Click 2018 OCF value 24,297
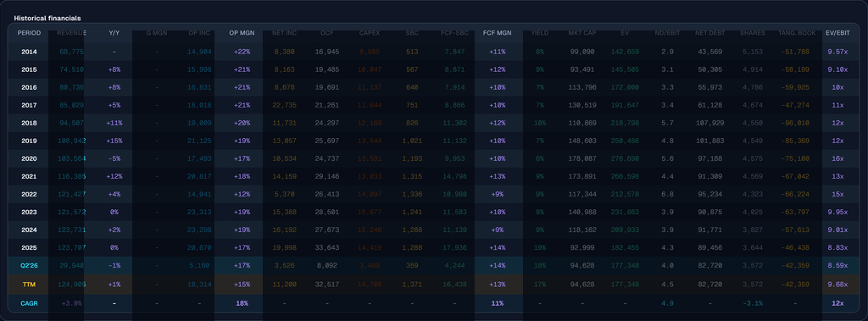Image resolution: width=868 pixels, height=321 pixels. tap(327, 123)
